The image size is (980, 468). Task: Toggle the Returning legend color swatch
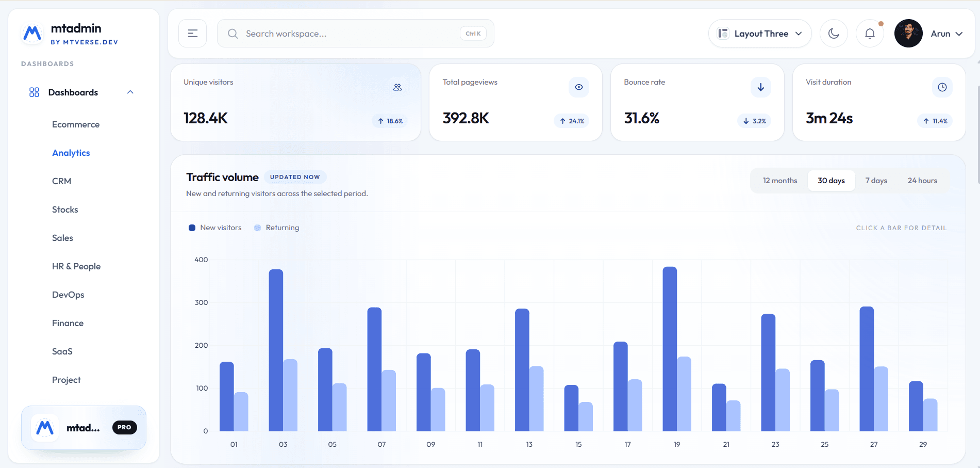pos(257,228)
